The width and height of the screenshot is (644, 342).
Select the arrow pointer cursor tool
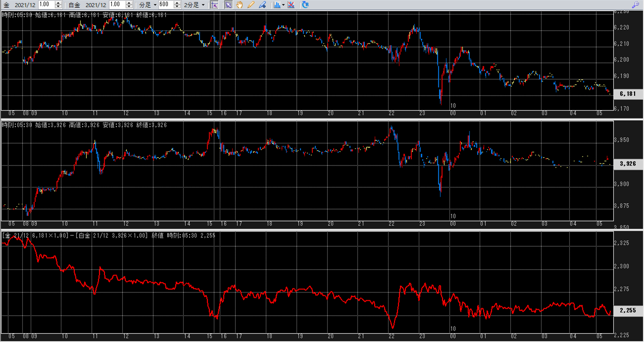(228, 5)
